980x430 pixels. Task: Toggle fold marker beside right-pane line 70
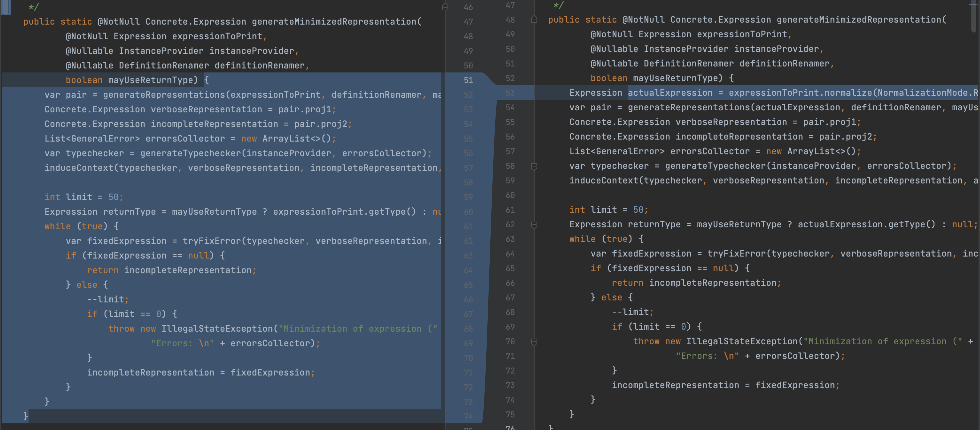point(534,342)
